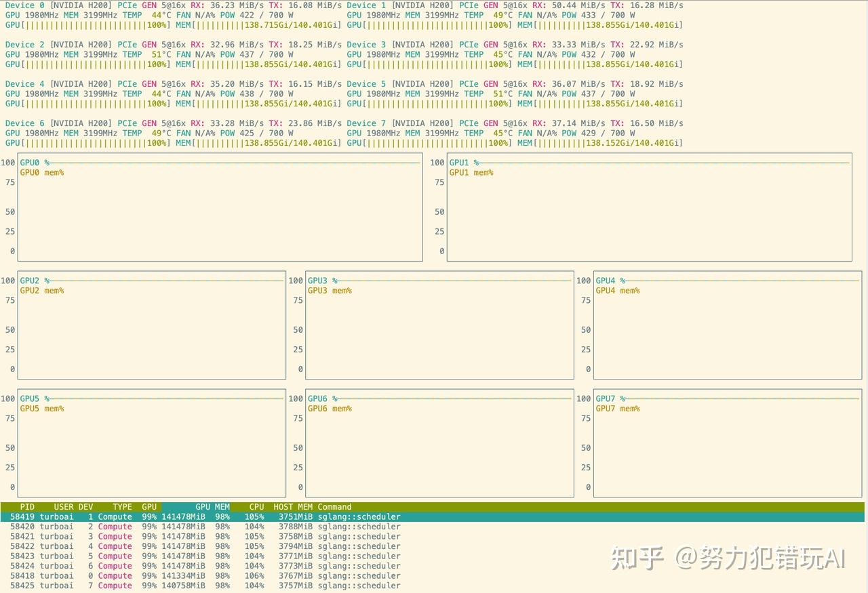Click the 知乎 @努力犯错玩AI watermark
The height and width of the screenshot is (593, 868).
coord(729,557)
